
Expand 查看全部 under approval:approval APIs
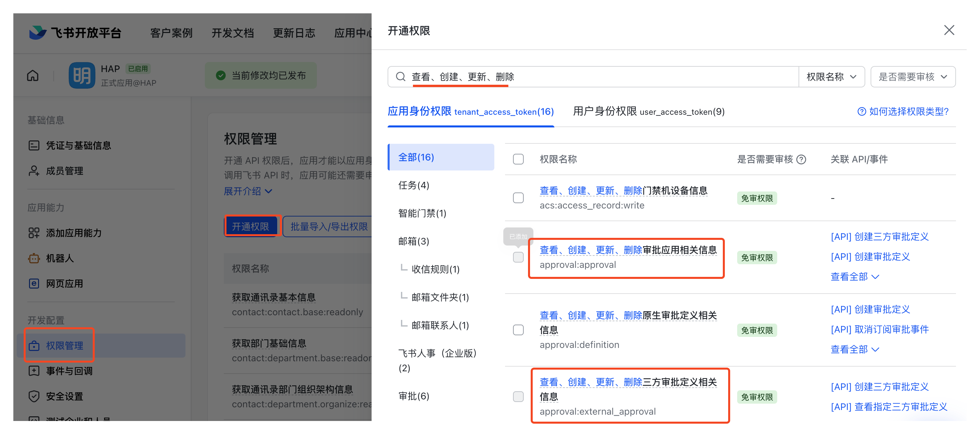pos(854,277)
